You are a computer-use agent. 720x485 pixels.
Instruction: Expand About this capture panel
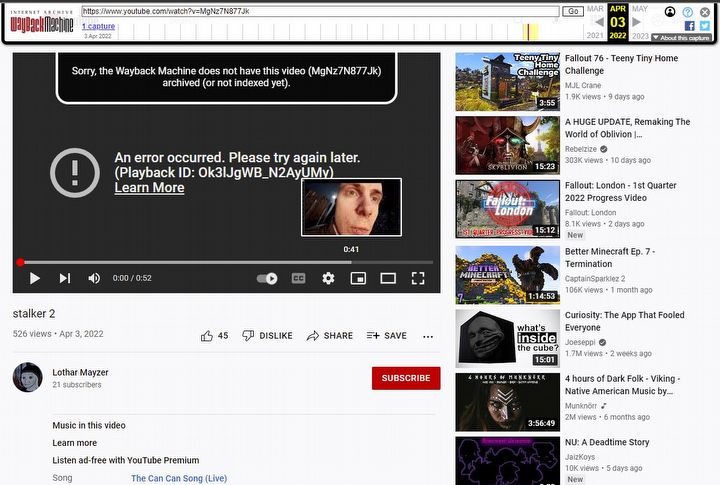(681, 38)
